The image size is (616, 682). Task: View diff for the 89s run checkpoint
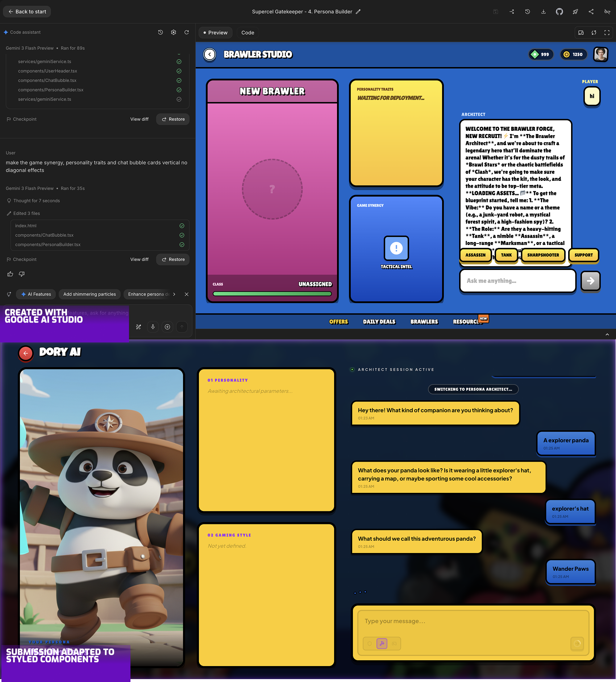click(140, 119)
